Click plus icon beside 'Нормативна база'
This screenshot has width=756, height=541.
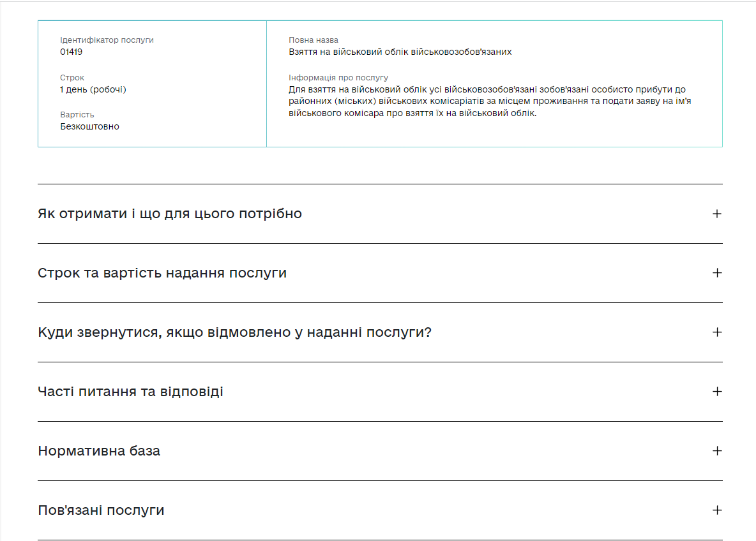point(717,451)
